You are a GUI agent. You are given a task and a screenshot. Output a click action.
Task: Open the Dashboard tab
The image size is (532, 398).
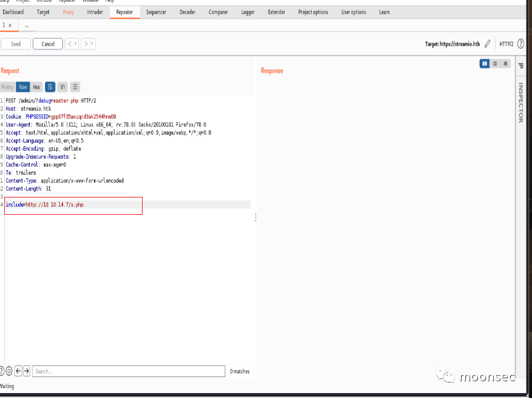(13, 12)
